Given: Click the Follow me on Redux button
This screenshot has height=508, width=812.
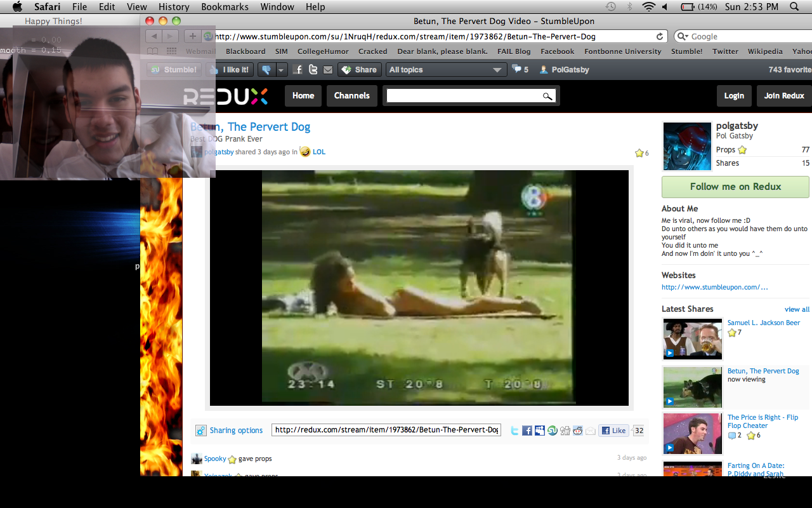Looking at the screenshot, I should click(x=735, y=187).
